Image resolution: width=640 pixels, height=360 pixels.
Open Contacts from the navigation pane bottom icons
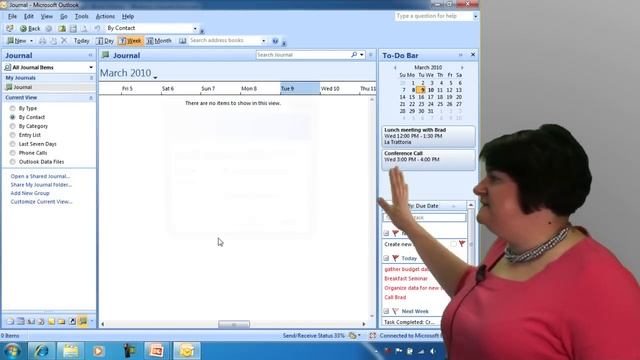31,322
